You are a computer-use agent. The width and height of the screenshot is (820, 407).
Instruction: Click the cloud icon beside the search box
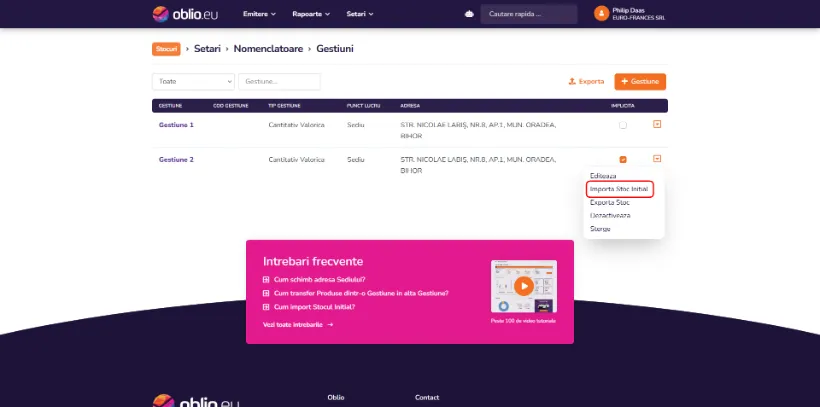click(468, 14)
